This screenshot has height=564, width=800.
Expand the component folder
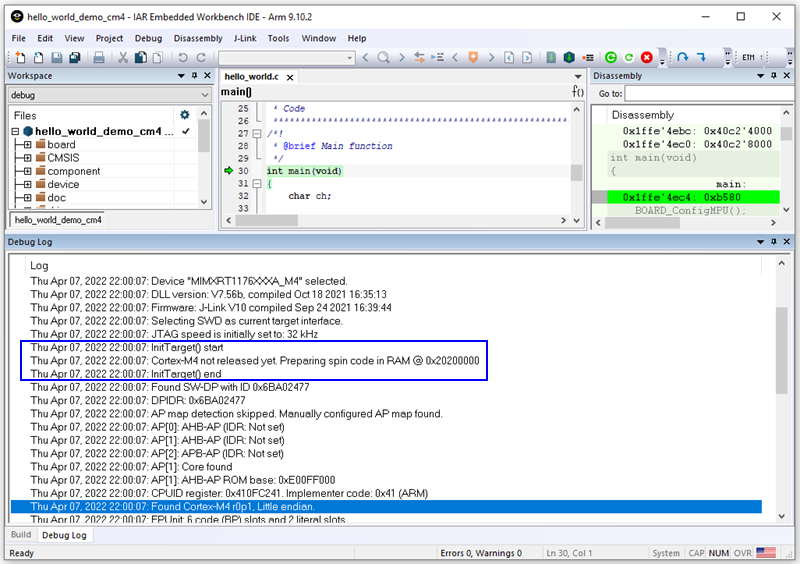28,171
